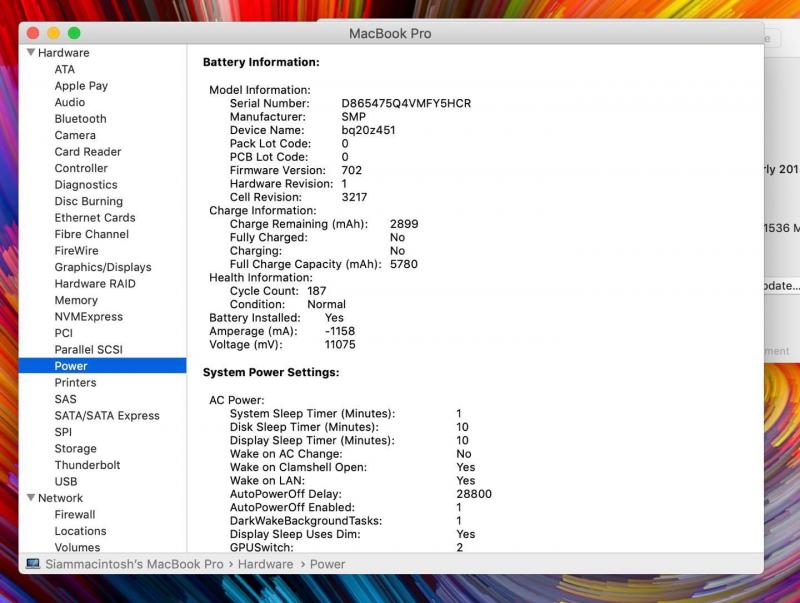Screen dimensions: 800x603
Task: Click the charge remaining value 2899
Action: 404,224
